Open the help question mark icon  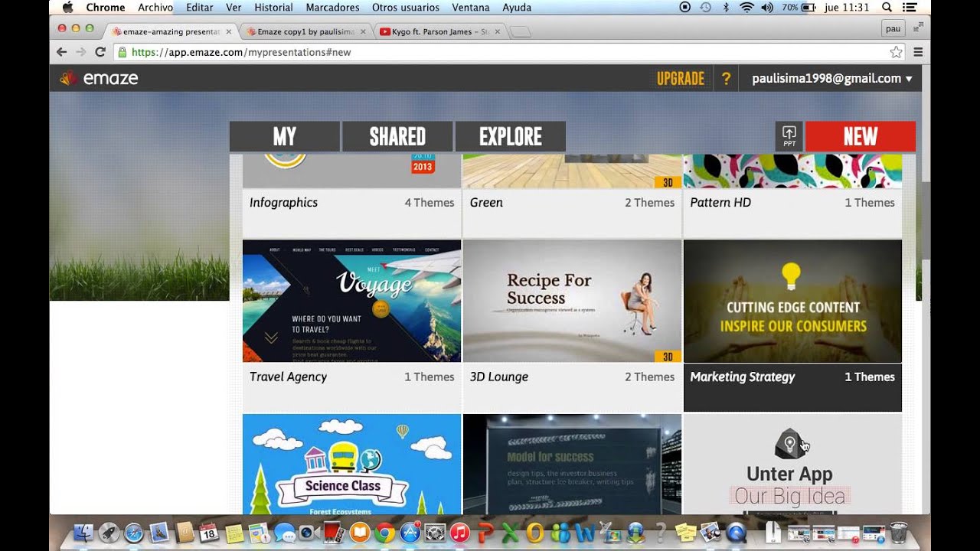coord(726,78)
